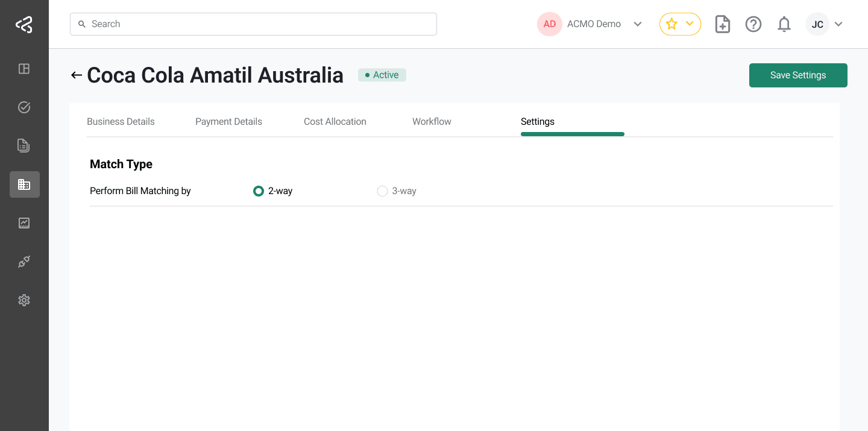The height and width of the screenshot is (431, 868).
Task: Click the Coca Cola Amatil Australia title
Action: pyautogui.click(x=215, y=75)
